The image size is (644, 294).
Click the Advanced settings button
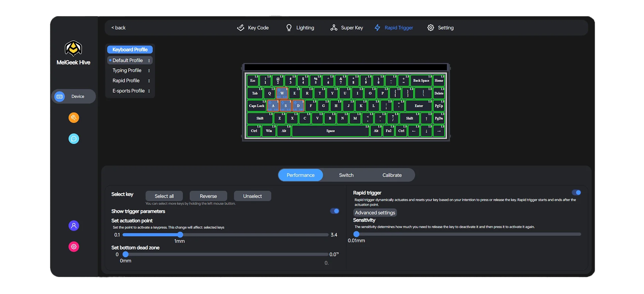375,213
